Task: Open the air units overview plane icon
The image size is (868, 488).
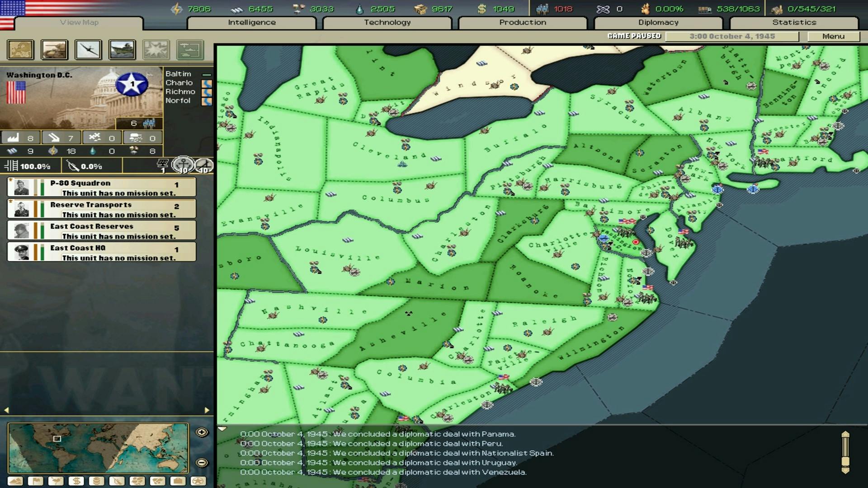Action: pyautogui.click(x=88, y=50)
